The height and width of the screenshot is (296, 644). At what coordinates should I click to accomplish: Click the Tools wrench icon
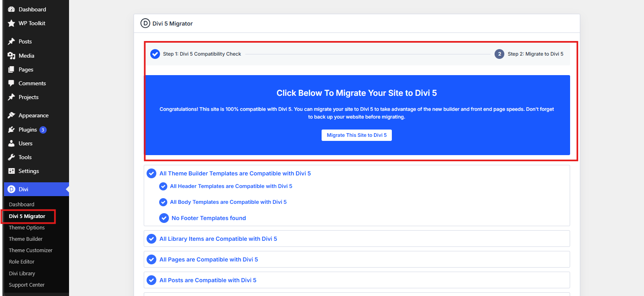[11, 157]
